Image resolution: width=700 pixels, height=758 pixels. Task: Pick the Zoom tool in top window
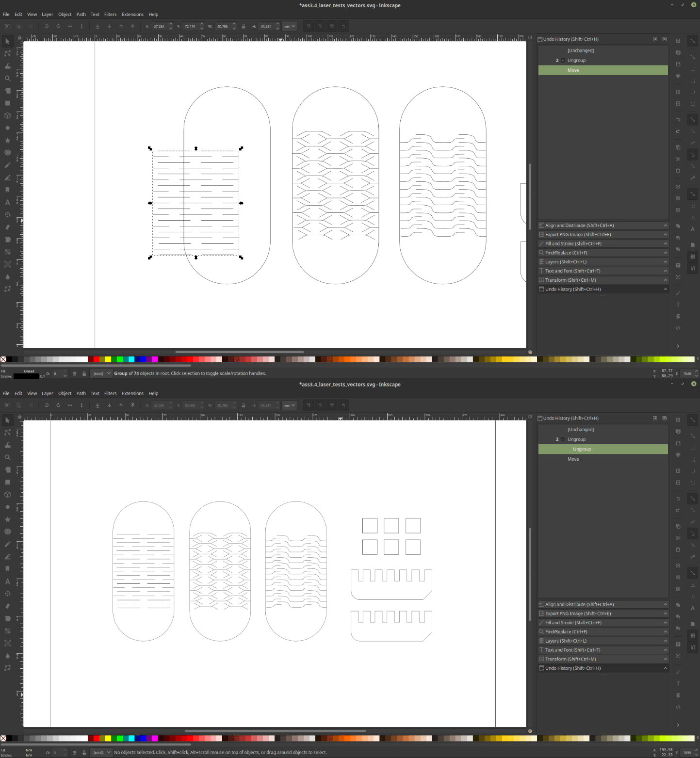click(7, 78)
